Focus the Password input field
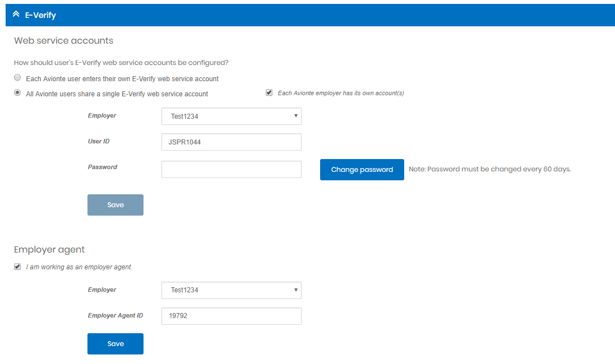 (232, 169)
